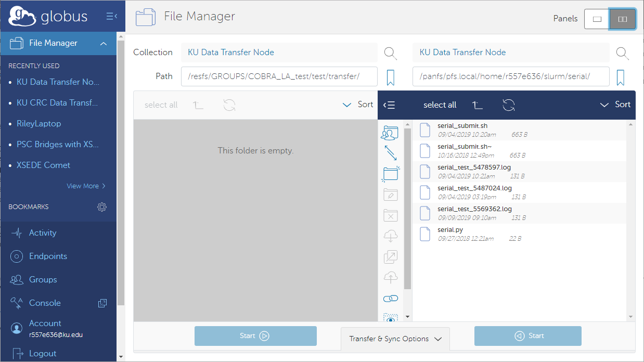
Task: Click the file icon beside serial.py
Action: pyautogui.click(x=425, y=234)
